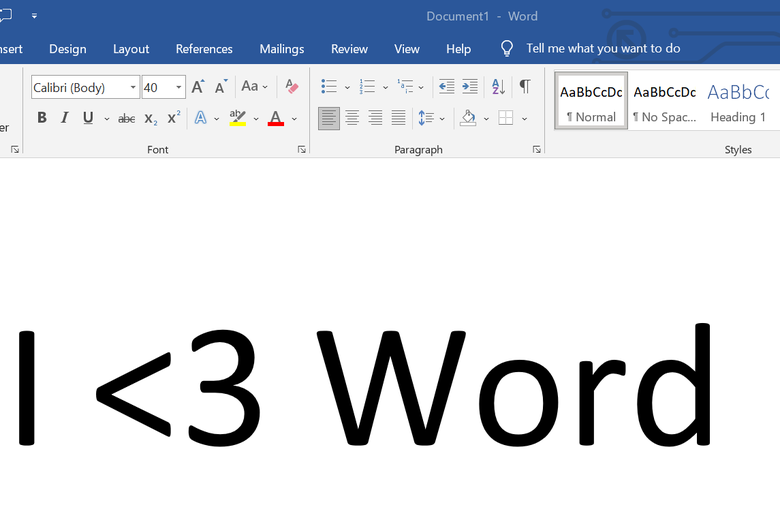The width and height of the screenshot is (780, 520).
Task: Click the Tell Me lightbulb icon
Action: click(506, 48)
